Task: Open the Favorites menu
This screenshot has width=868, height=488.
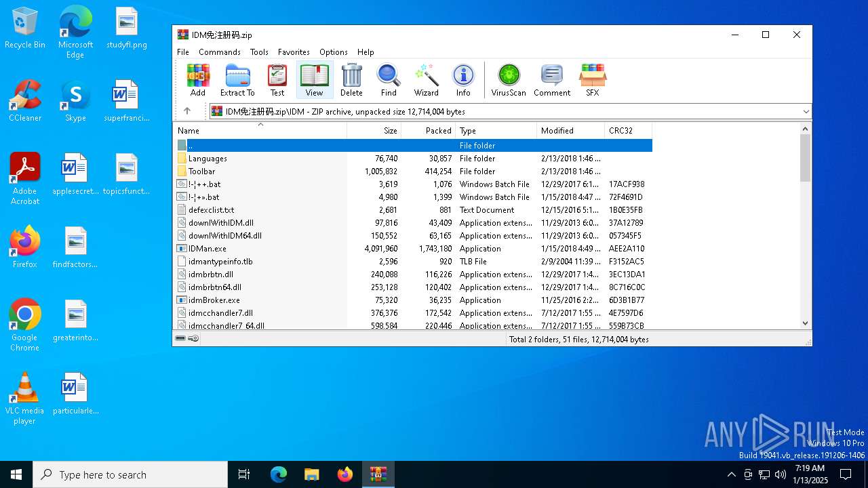Action: tap(294, 52)
